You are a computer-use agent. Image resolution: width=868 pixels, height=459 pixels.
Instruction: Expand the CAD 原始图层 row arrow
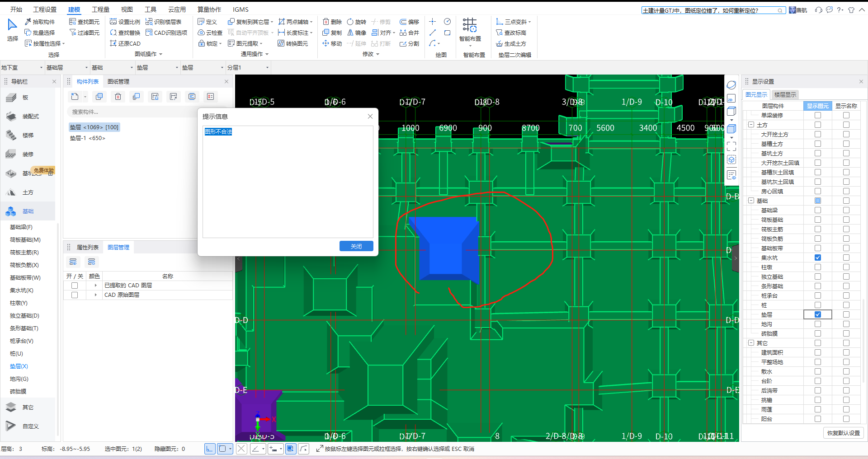click(95, 295)
